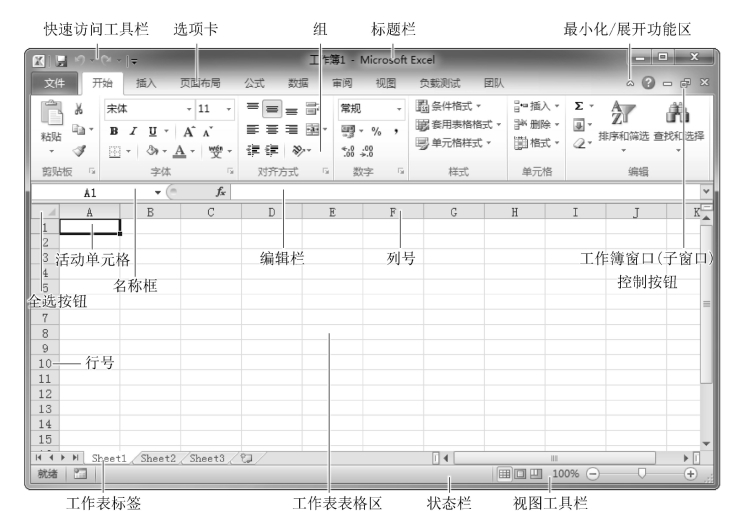The width and height of the screenshot is (752, 527).
Task: Decrease indent icon in alignment group
Action: [253, 150]
